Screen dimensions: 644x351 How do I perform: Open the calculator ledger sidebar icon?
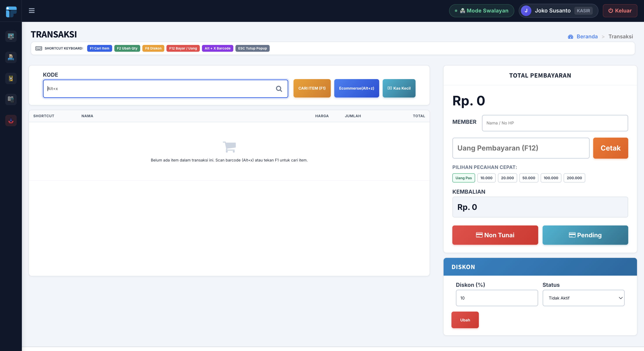pyautogui.click(x=11, y=99)
